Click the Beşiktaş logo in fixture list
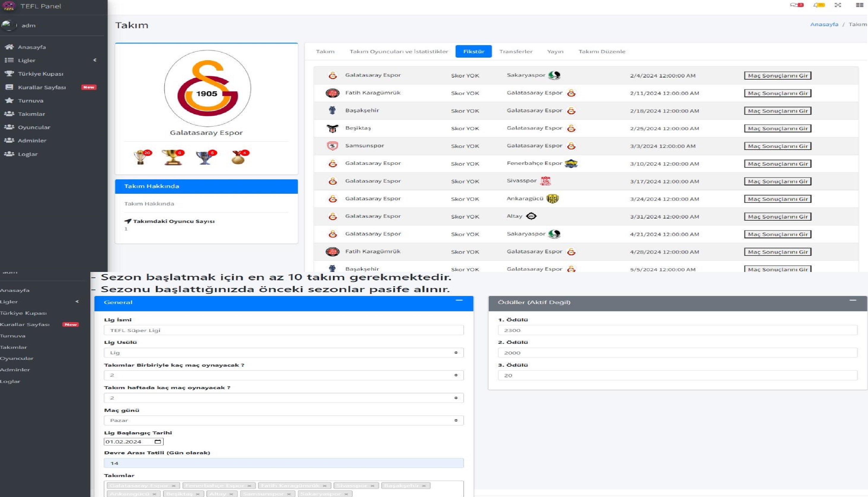The image size is (868, 497). 332,128
